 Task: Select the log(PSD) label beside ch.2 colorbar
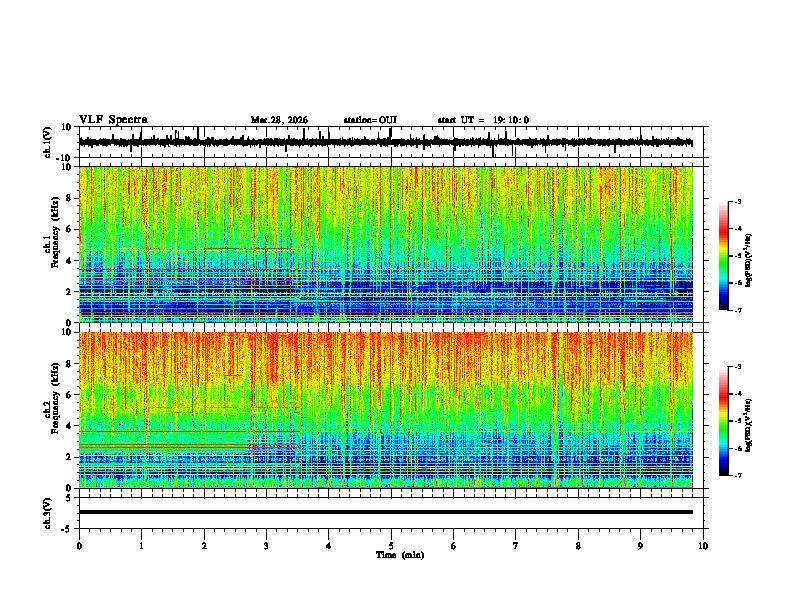point(748,425)
